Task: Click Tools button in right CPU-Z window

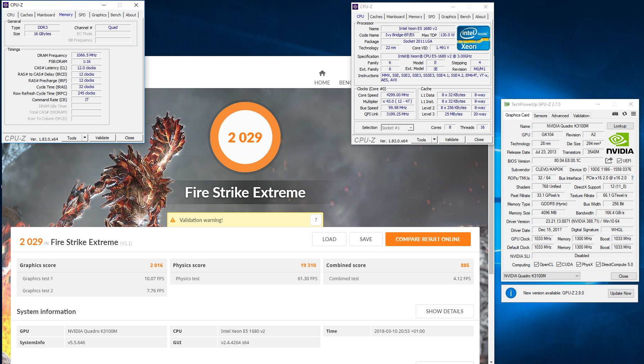Action: (x=421, y=140)
